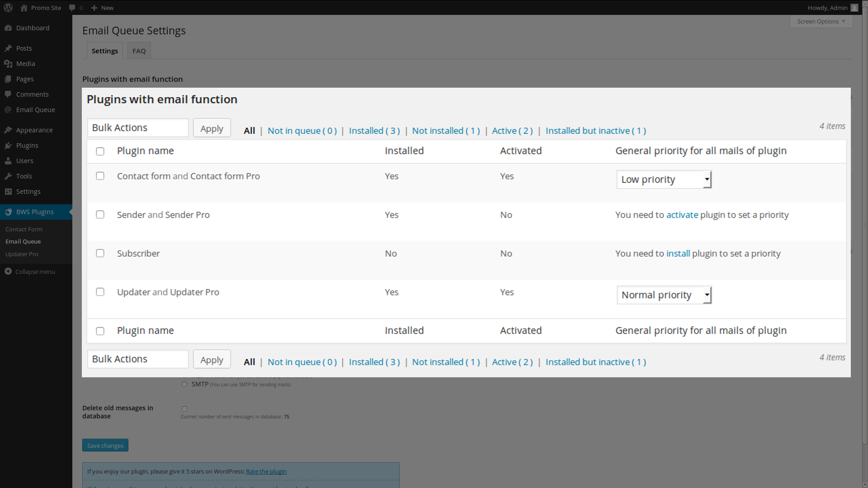868x488 pixels.
Task: Filter list by Installed but inactive (1)
Action: 596,131
